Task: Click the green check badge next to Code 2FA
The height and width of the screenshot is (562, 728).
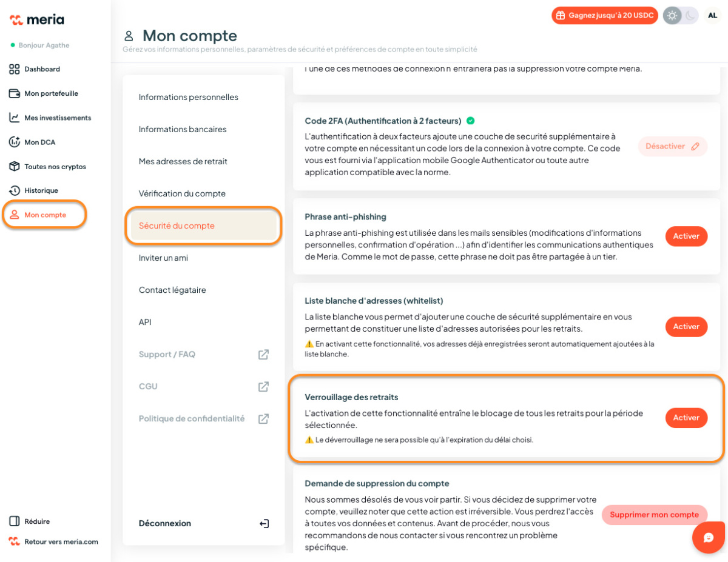Action: (471, 121)
